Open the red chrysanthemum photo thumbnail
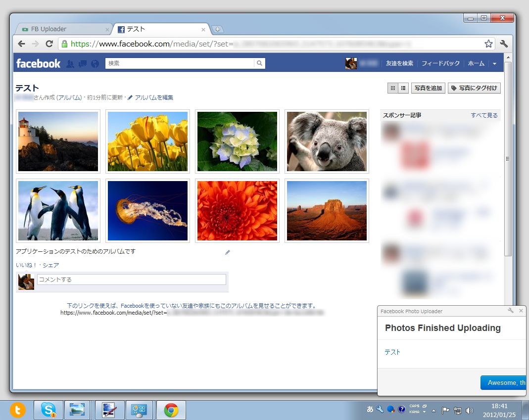This screenshot has width=529, height=420. tap(237, 211)
